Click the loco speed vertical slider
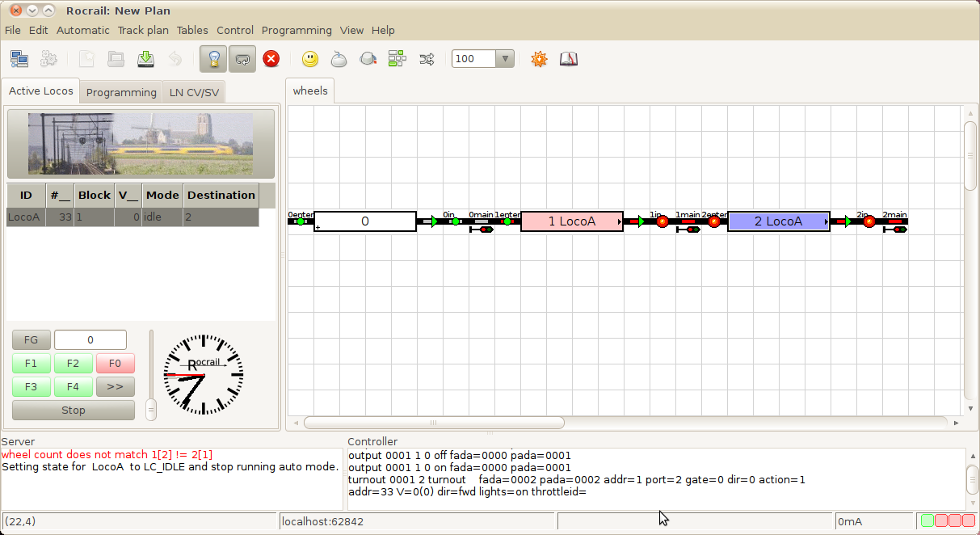This screenshot has width=980, height=535. click(150, 410)
